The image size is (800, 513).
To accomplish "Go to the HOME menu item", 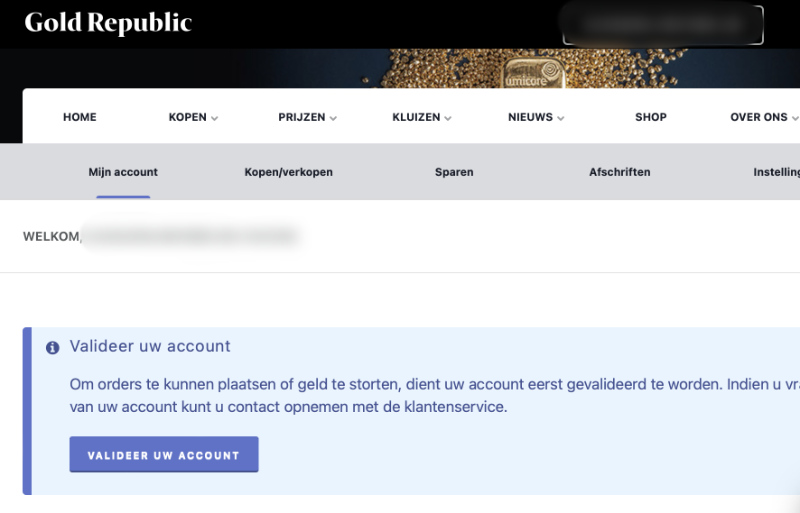I will (x=80, y=117).
